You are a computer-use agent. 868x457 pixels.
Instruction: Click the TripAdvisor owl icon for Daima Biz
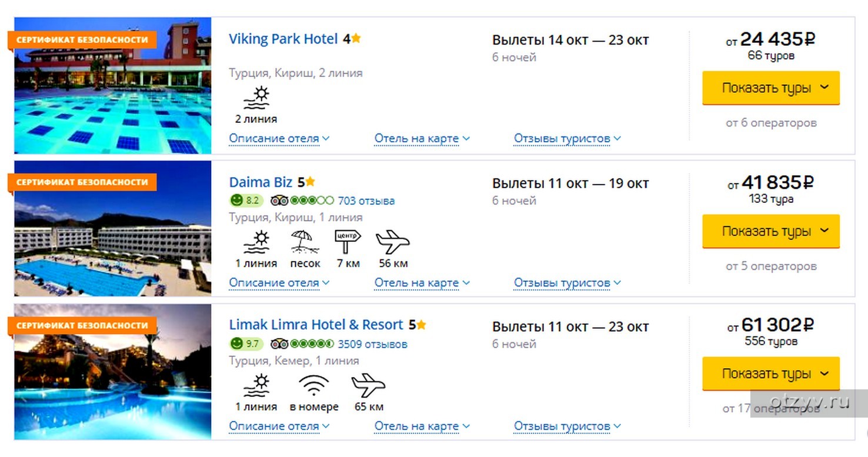[x=279, y=201]
